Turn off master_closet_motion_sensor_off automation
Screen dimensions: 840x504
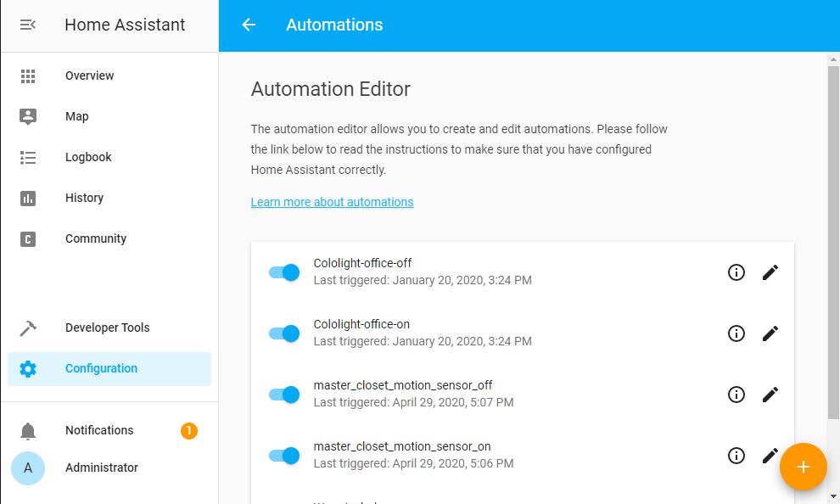(284, 395)
